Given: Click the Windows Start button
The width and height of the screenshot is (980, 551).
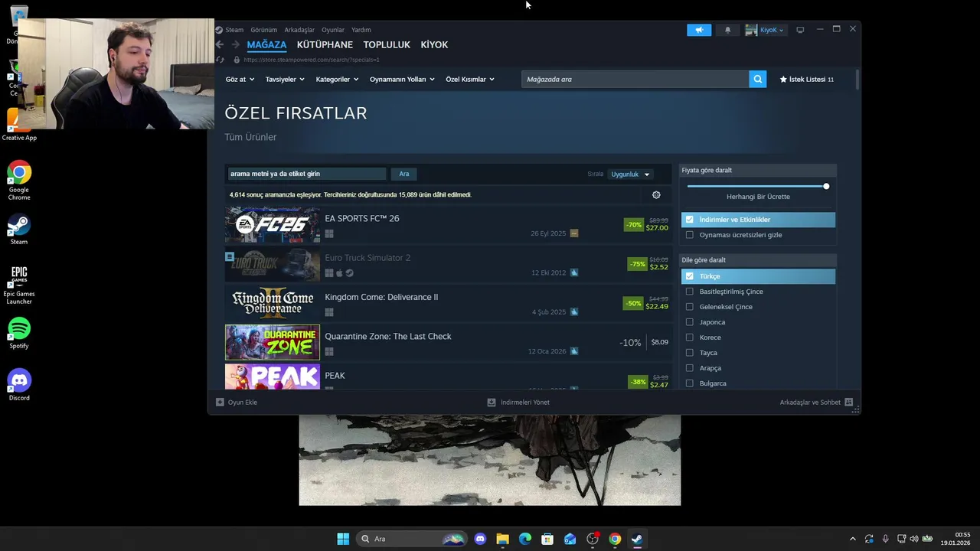Looking at the screenshot, I should click(343, 539).
